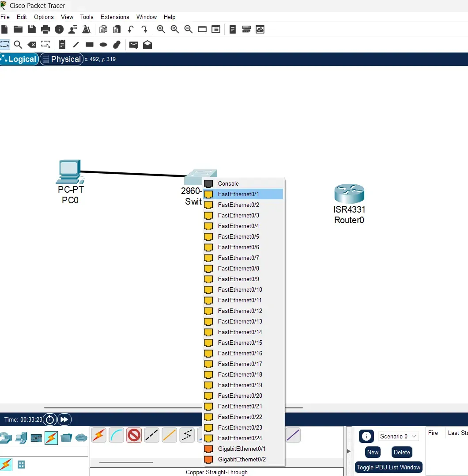Select the Draw Line tool
Image resolution: width=468 pixels, height=476 pixels.
[x=76, y=45]
